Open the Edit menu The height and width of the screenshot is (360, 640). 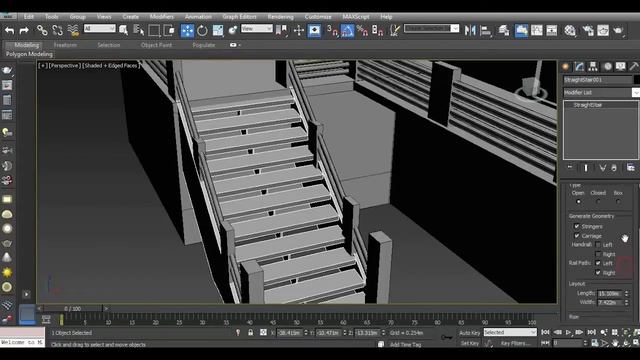click(x=29, y=17)
